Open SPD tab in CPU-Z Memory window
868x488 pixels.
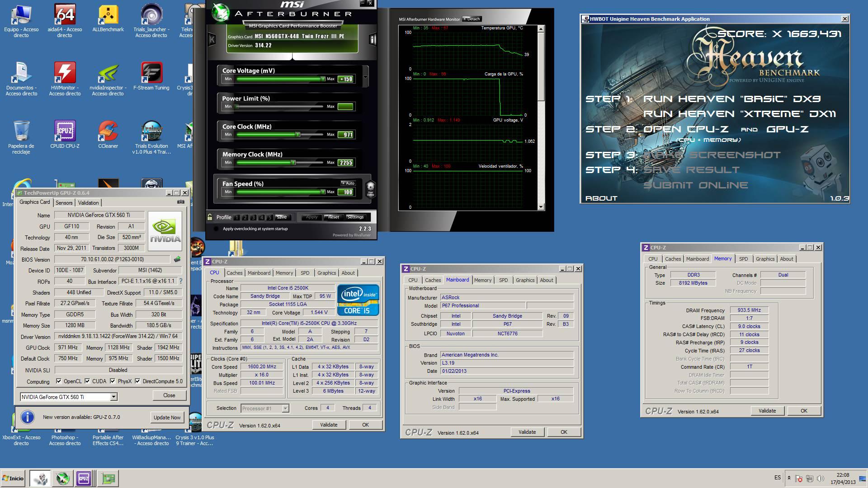(x=743, y=259)
